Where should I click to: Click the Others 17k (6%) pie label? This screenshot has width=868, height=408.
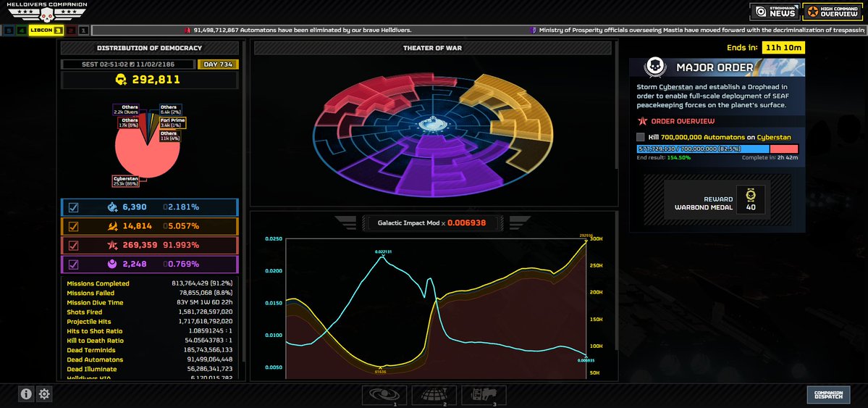pos(130,123)
